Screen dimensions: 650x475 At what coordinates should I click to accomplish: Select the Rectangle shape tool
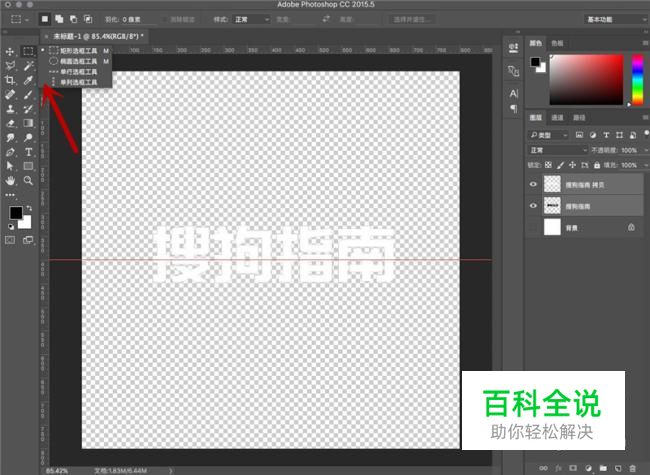pos(28,166)
